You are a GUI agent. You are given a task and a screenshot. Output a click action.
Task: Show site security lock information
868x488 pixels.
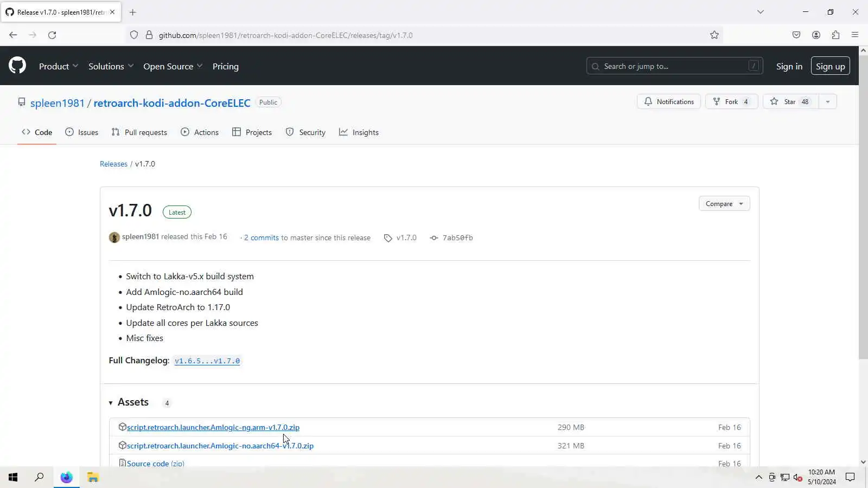pos(149,35)
